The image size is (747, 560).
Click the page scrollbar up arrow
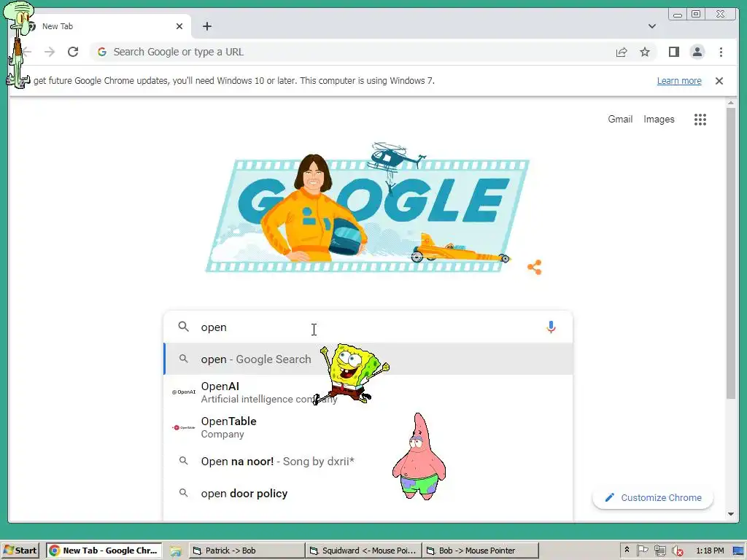coord(731,103)
